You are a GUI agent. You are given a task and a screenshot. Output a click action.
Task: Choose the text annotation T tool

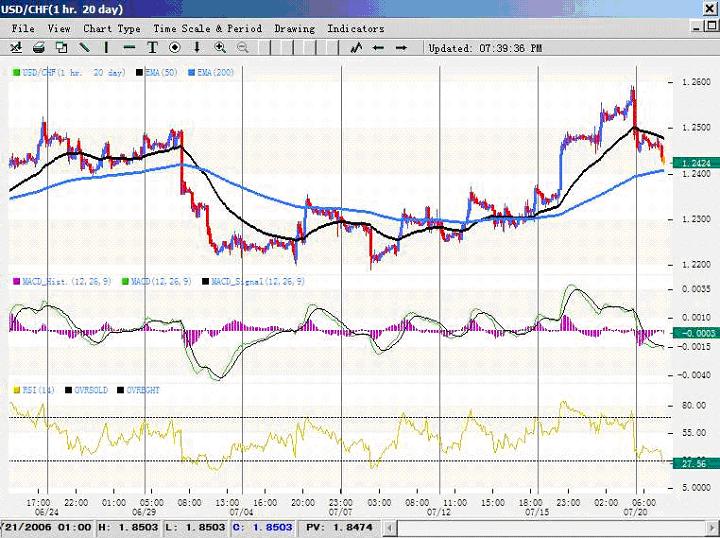152,47
